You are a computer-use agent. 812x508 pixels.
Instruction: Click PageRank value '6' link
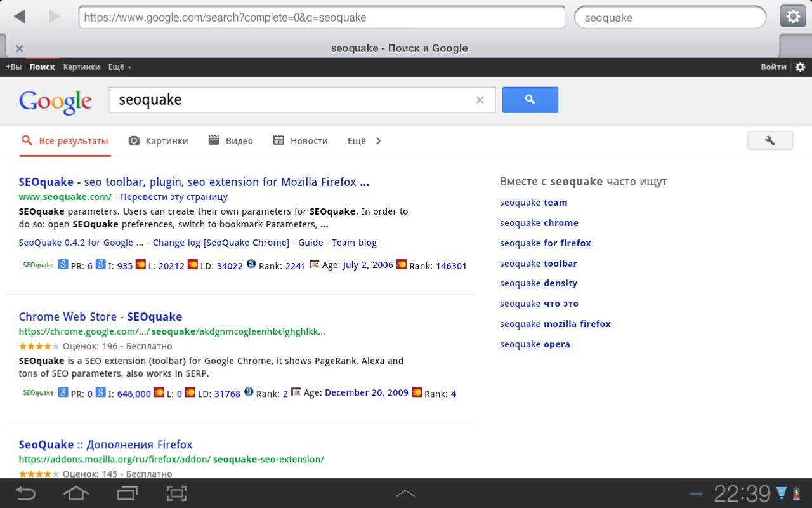point(90,266)
